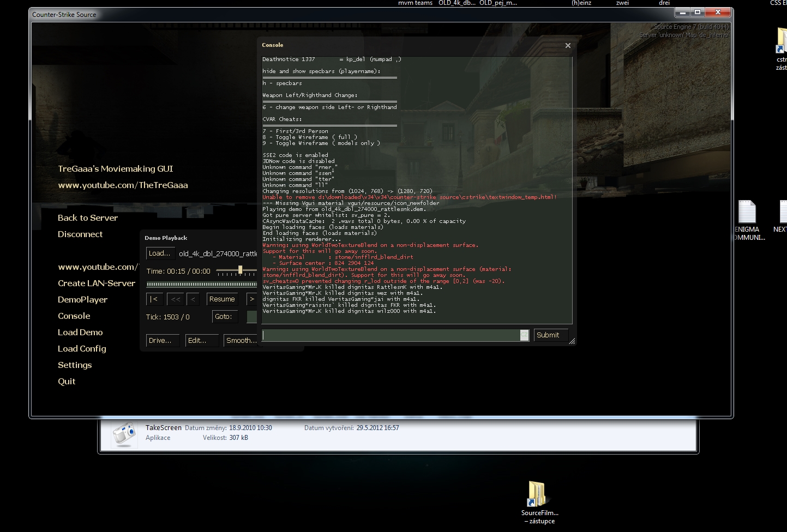Click the Goto tick input field
This screenshot has width=787, height=532.
point(251,317)
